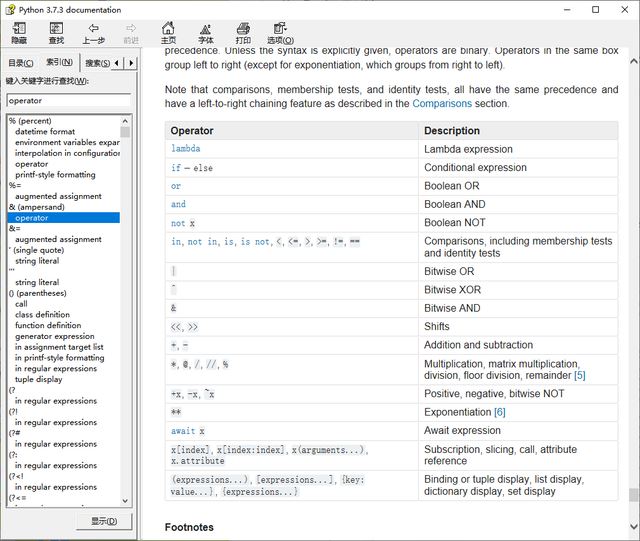Open footnote [6] link
The image size is (640, 541).
500,412
